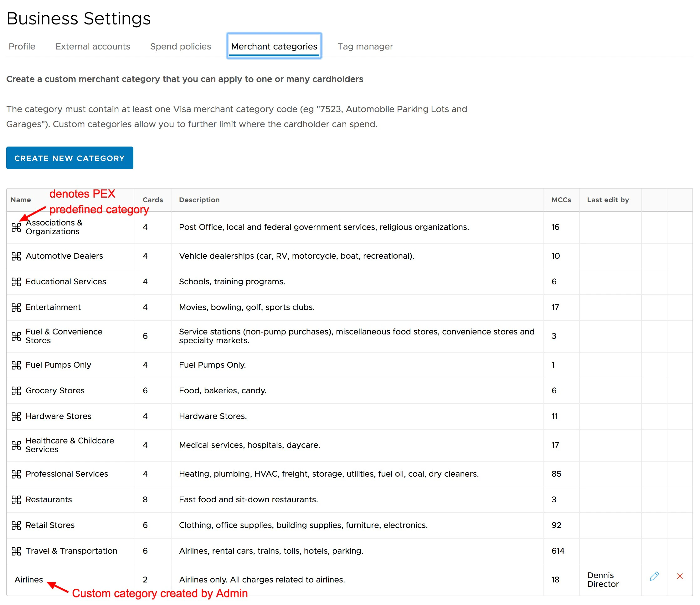Click predefined icon beside Restaurants
Image resolution: width=700 pixels, height=605 pixels.
[16, 499]
